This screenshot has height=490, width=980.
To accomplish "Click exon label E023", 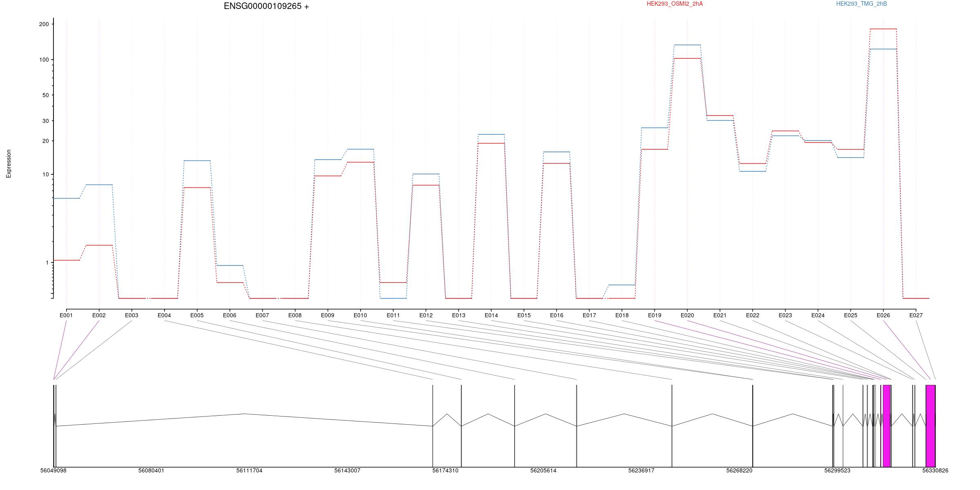I will click(x=785, y=315).
